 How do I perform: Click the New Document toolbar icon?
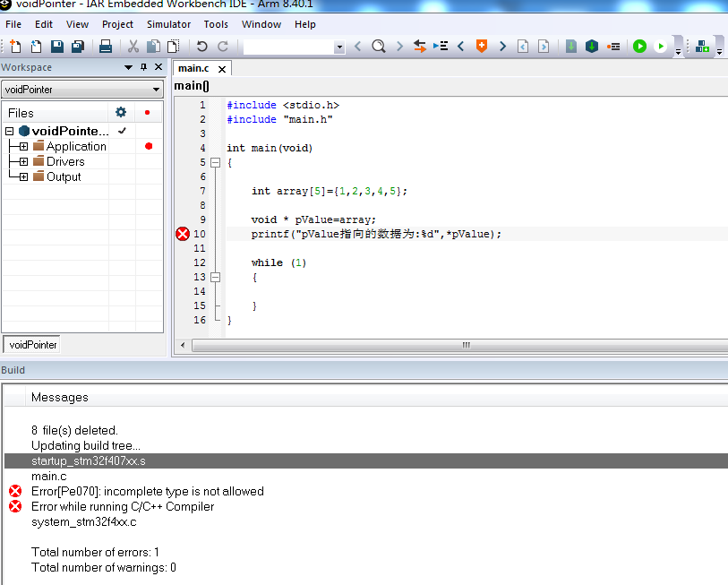pos(15,47)
